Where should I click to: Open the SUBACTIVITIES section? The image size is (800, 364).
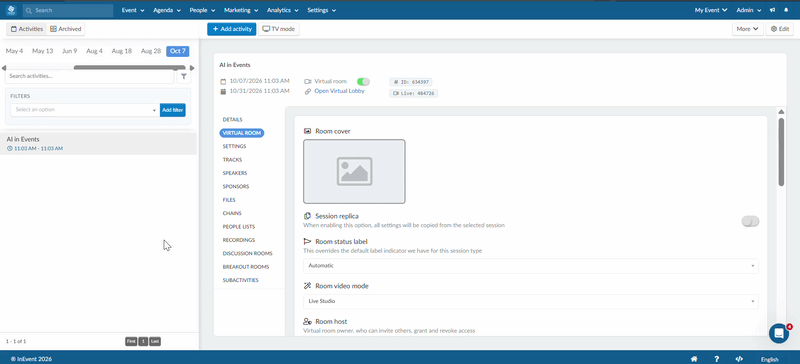tap(240, 280)
